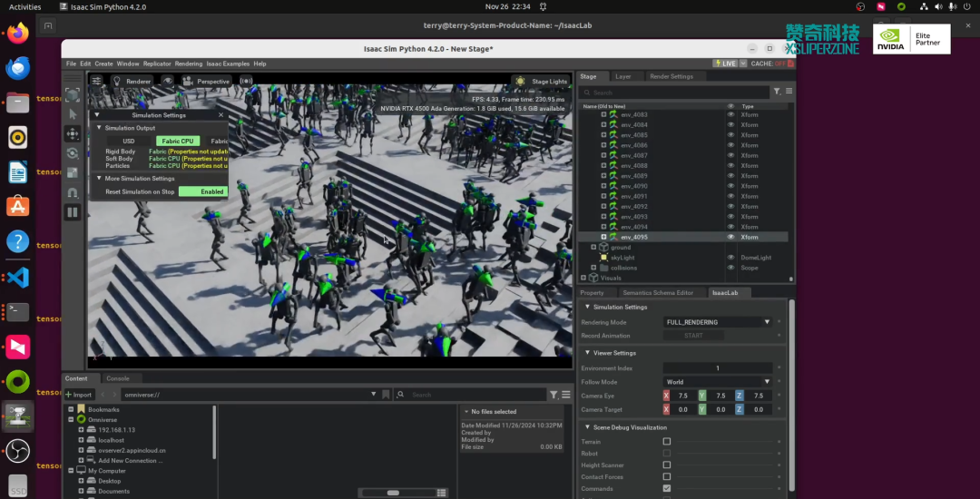Viewport: 980px width, 499px height.
Task: Click the Content browser filter funnel icon
Action: (554, 395)
